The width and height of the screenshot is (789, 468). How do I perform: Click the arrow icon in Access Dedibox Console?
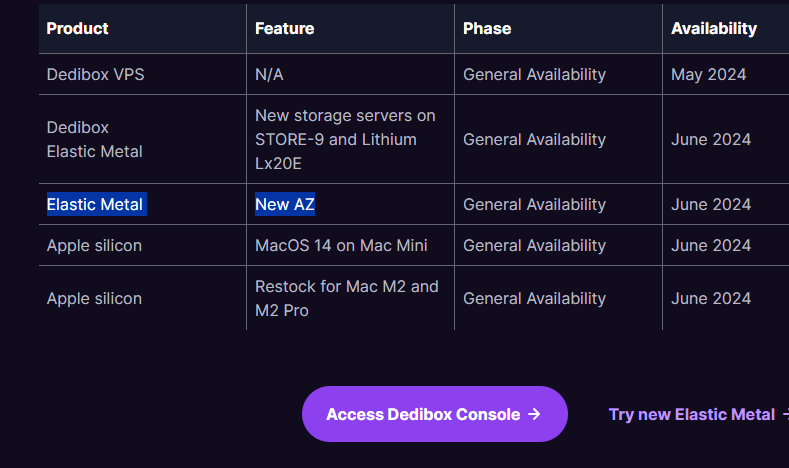(534, 414)
